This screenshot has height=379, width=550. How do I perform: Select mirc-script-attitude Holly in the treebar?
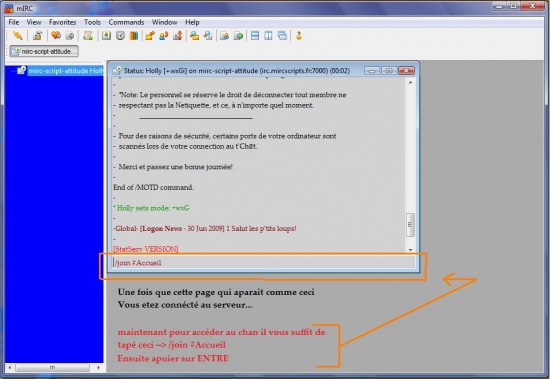pos(66,71)
